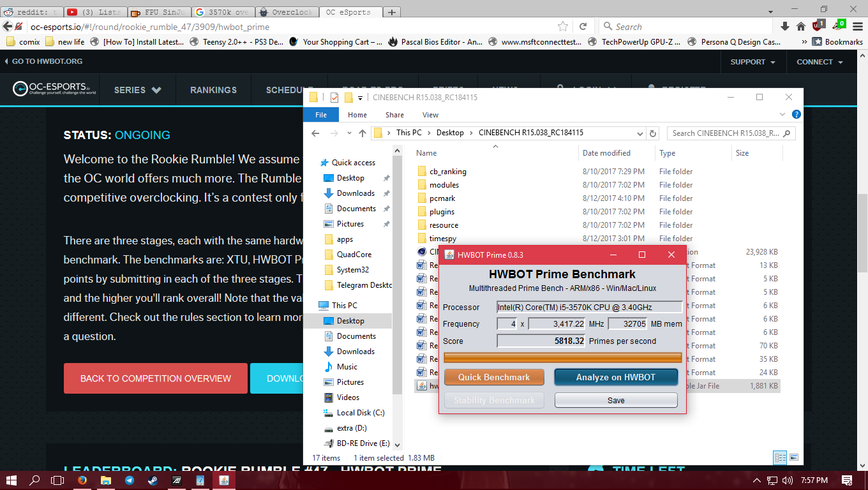This screenshot has width=868, height=490.
Task: Select Music under This PC
Action: [347, 367]
